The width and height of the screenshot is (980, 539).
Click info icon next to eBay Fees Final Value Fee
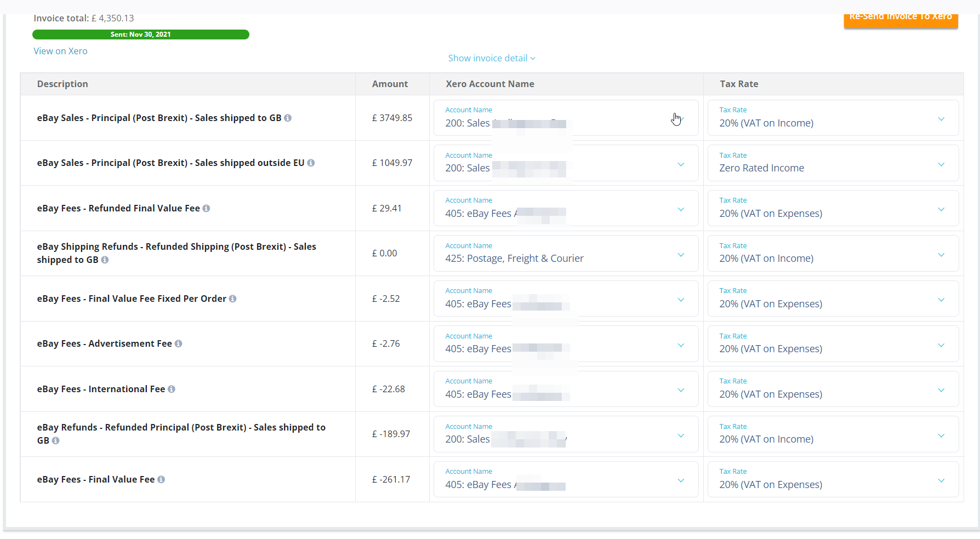pos(161,479)
